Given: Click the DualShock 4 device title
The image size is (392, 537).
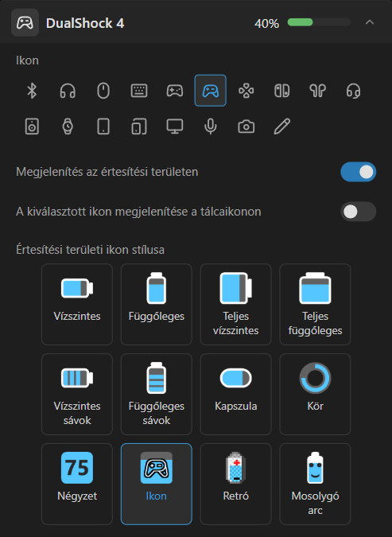Looking at the screenshot, I should click(x=85, y=23).
